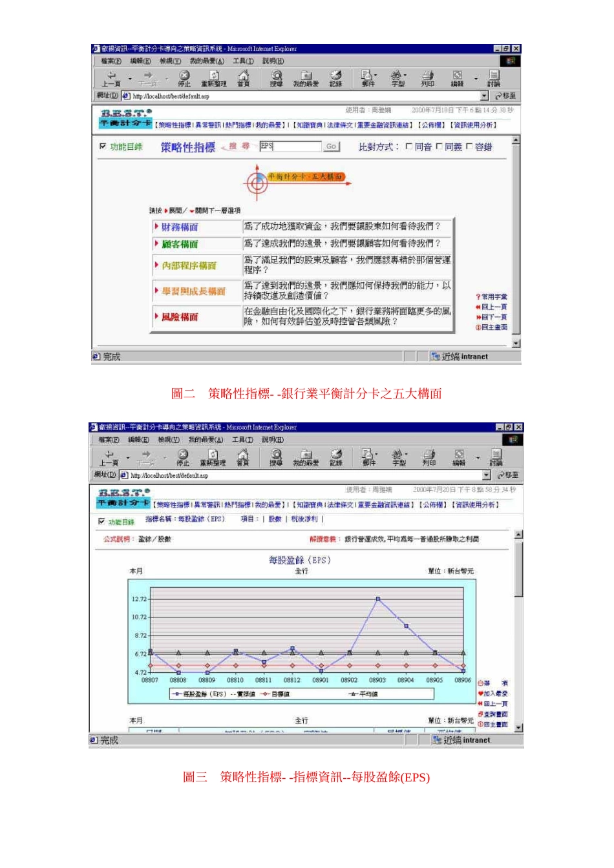Enable 同音 matching checkbox
Viewport: 614px width, 868px height.
click(x=409, y=147)
